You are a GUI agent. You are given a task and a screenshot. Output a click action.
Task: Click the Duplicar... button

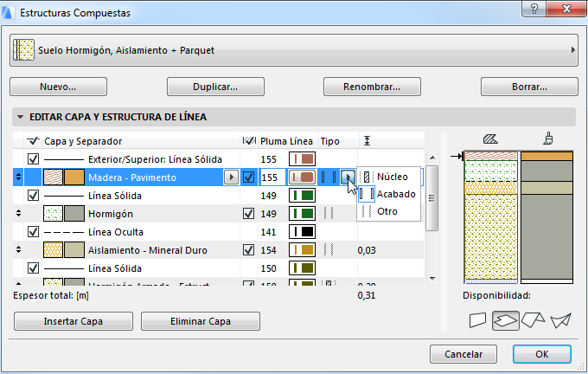tap(215, 87)
